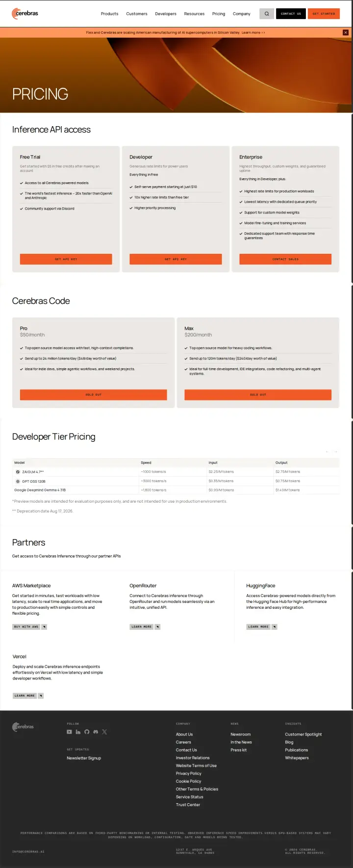353x868 pixels.
Task: Click Learn More under OpenRouter
Action: 142,627
